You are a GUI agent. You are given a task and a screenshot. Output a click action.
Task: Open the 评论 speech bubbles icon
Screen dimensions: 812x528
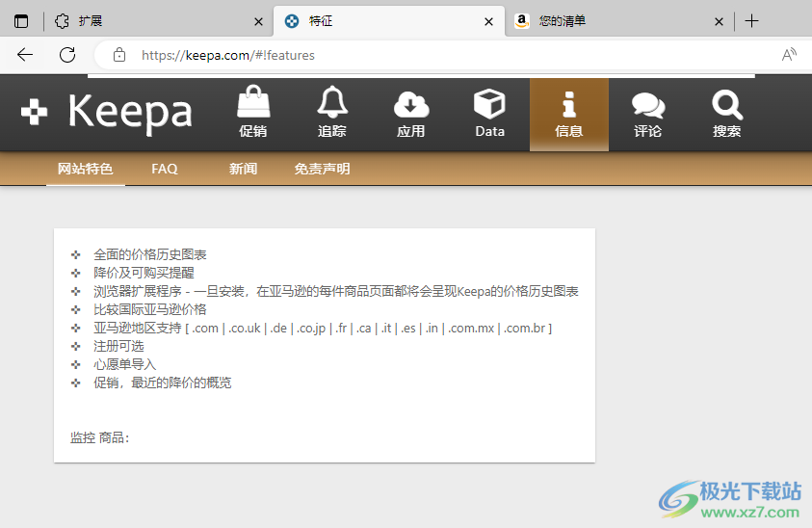tap(648, 113)
